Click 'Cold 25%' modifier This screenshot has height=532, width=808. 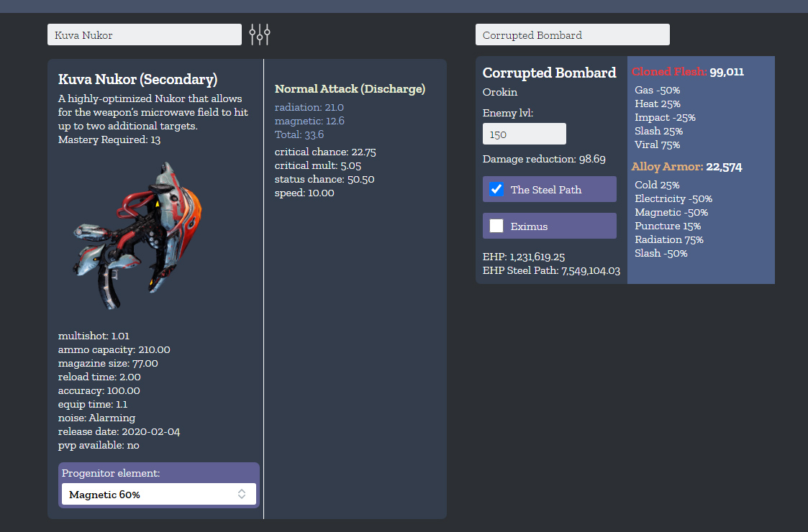(657, 185)
